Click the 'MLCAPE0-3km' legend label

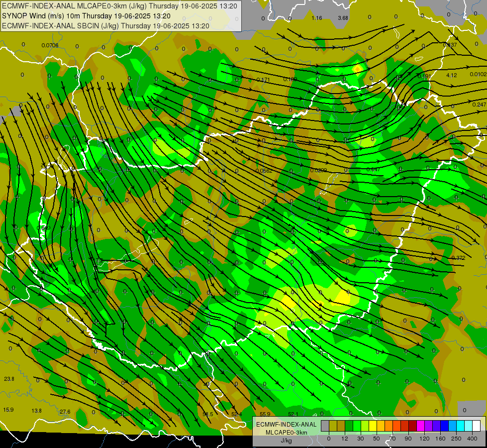point(287,433)
